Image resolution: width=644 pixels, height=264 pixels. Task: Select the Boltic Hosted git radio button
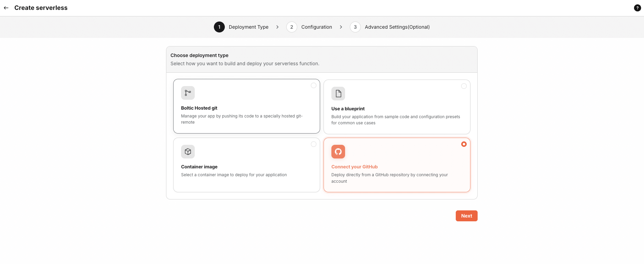coord(314,85)
